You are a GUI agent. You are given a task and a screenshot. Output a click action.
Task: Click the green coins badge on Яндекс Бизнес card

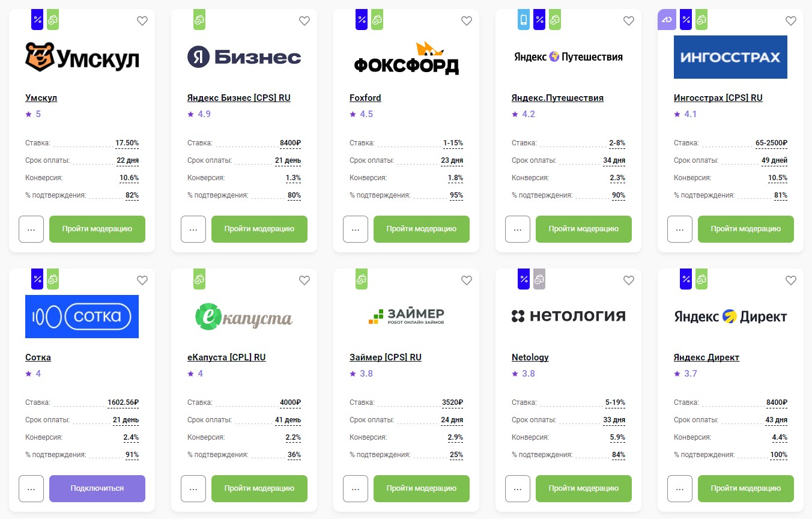199,19
